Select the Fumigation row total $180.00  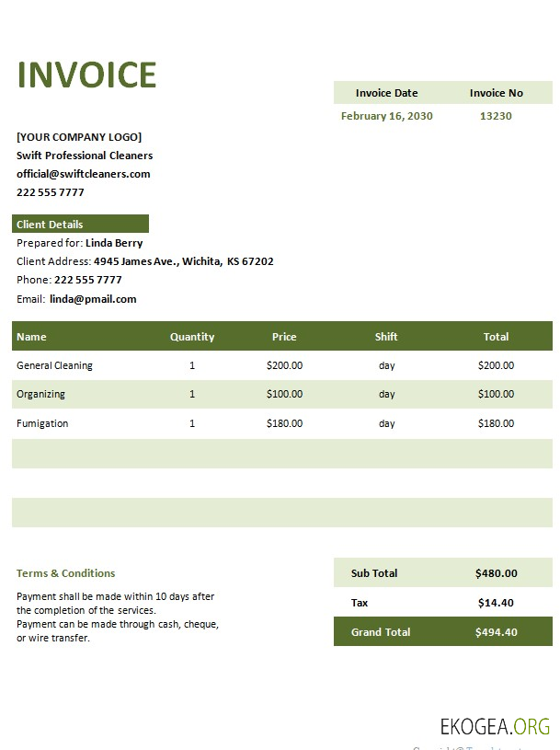pyautogui.click(x=496, y=423)
